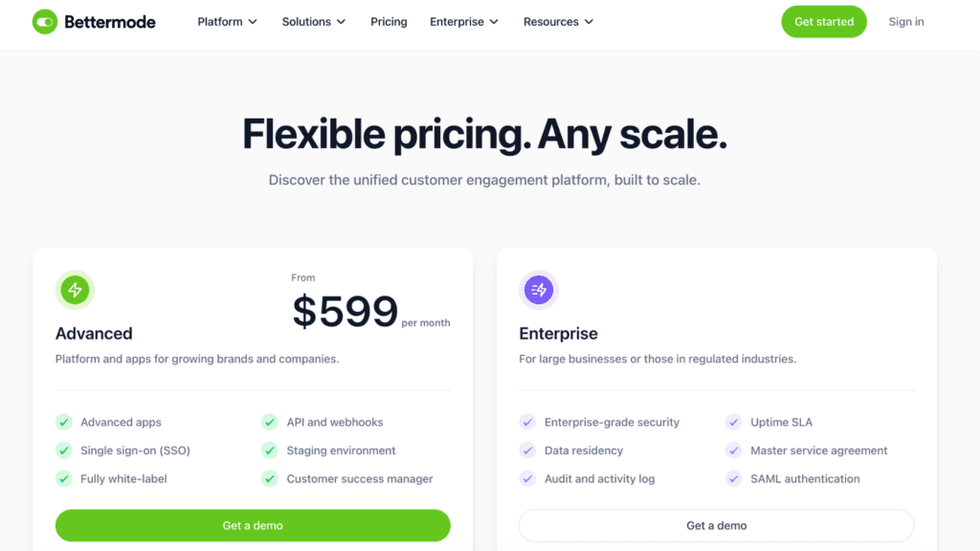Click the white Enterprise Get a demo button
This screenshot has width=980, height=551.
pyautogui.click(x=716, y=525)
